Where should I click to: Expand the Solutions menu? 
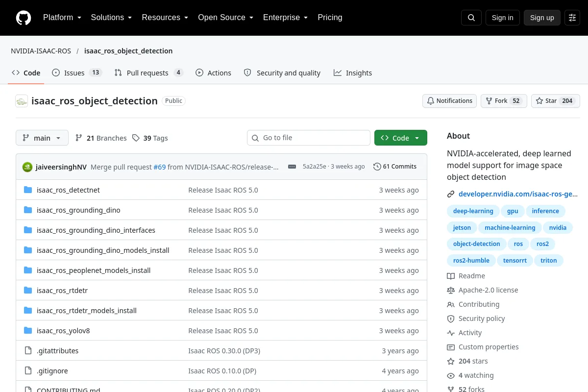112,18
